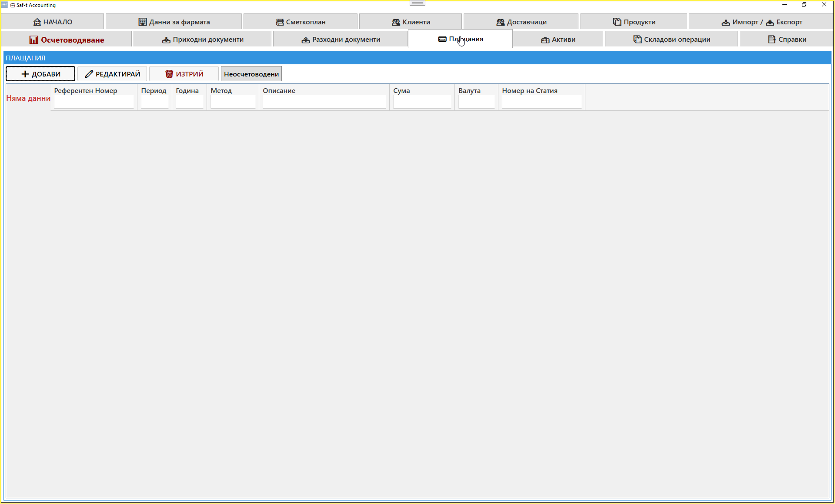Click the pencil icon on РЕДАКТИРАЙ

[x=89, y=74]
